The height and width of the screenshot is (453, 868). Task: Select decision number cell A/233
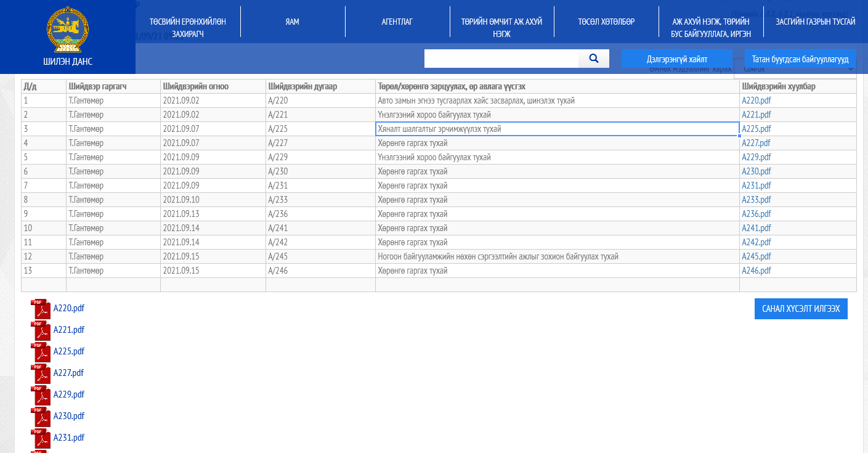[x=320, y=200]
